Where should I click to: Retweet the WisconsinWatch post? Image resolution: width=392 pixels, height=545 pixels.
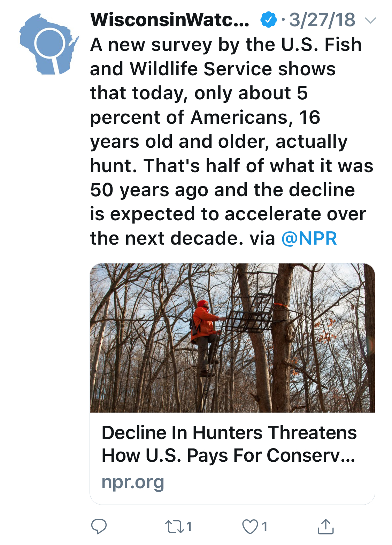pos(174,527)
